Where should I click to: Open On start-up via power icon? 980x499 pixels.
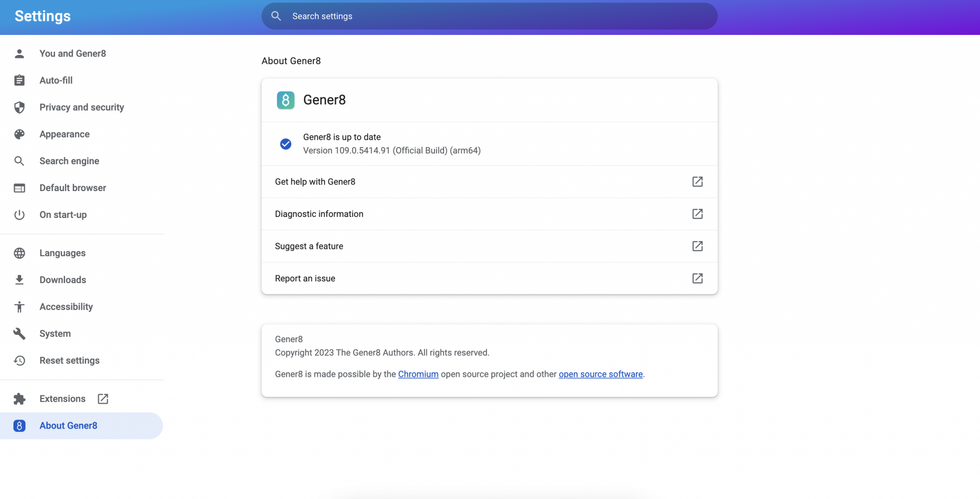(x=20, y=215)
